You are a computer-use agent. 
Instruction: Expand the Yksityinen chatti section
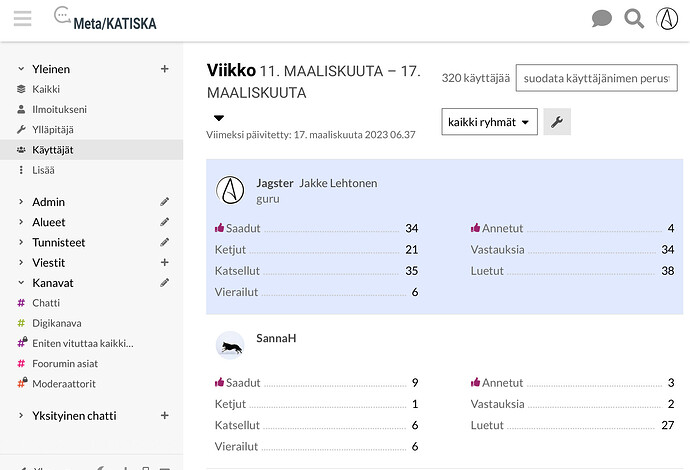(x=21, y=416)
